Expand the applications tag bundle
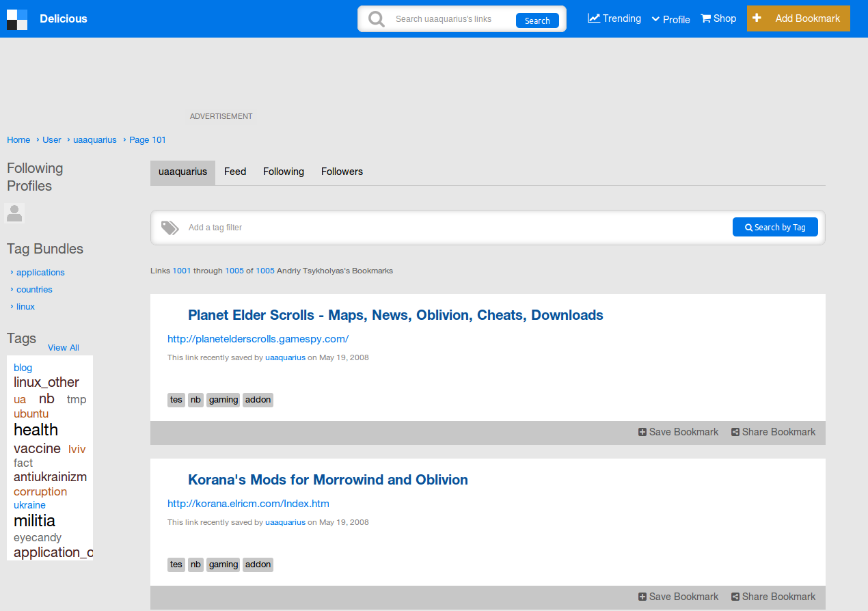868x611 pixels. [40, 272]
